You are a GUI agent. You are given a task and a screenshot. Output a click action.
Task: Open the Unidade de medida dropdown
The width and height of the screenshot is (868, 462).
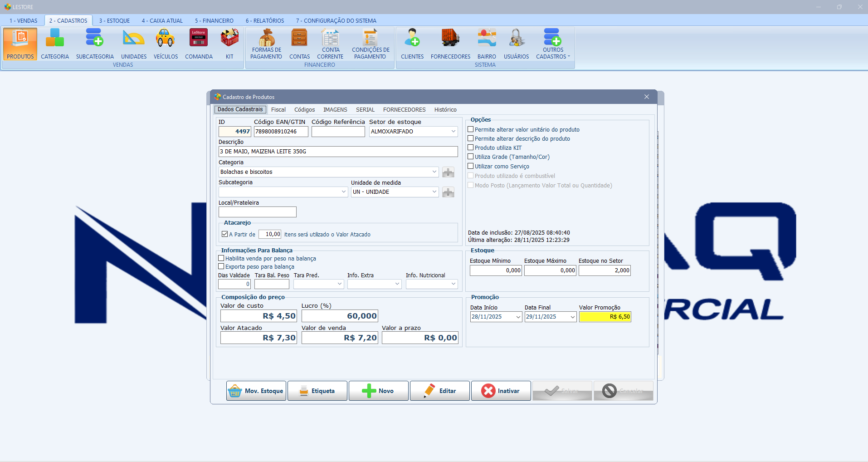(434, 192)
